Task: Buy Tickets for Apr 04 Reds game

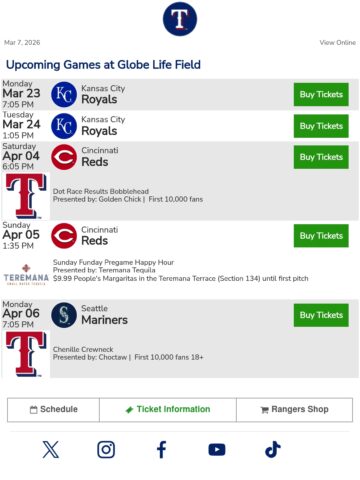Action: [x=321, y=157]
